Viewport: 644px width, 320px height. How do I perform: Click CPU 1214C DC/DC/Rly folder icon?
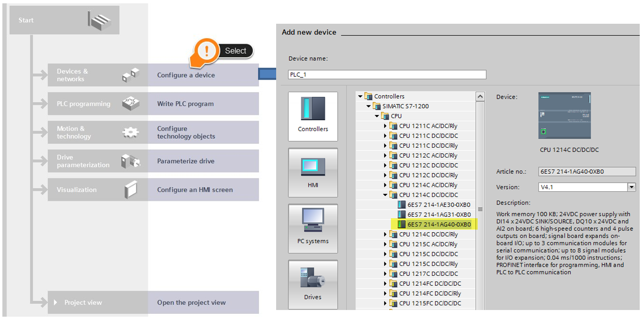(x=393, y=234)
